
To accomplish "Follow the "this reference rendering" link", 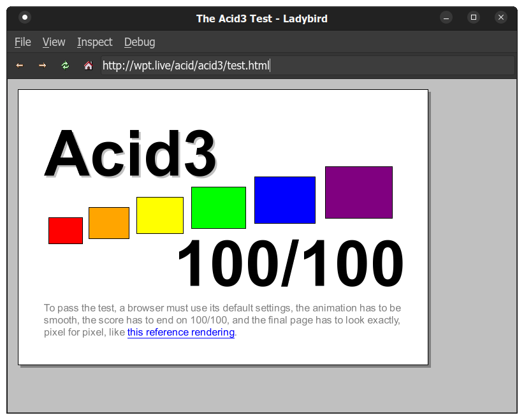I will coord(181,332).
